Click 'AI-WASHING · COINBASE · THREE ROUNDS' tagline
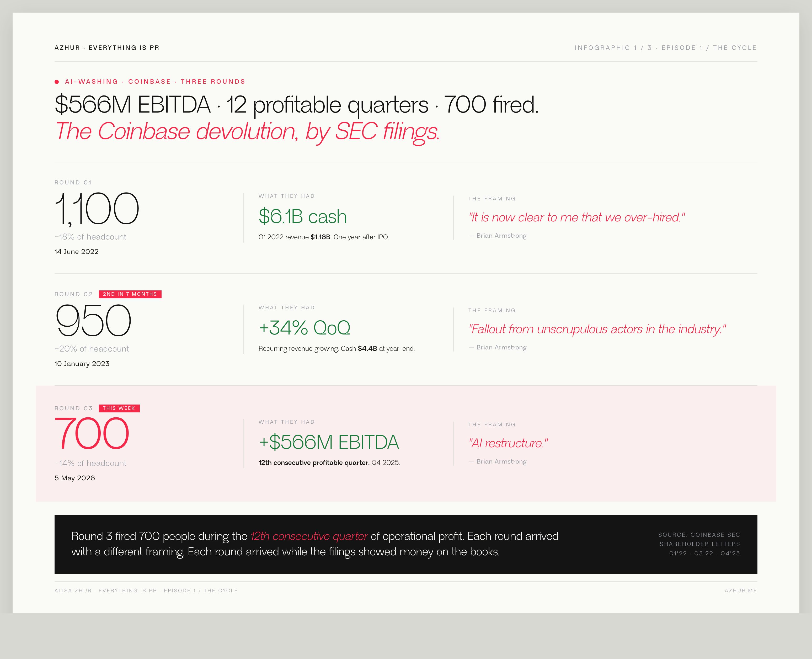 coord(155,82)
